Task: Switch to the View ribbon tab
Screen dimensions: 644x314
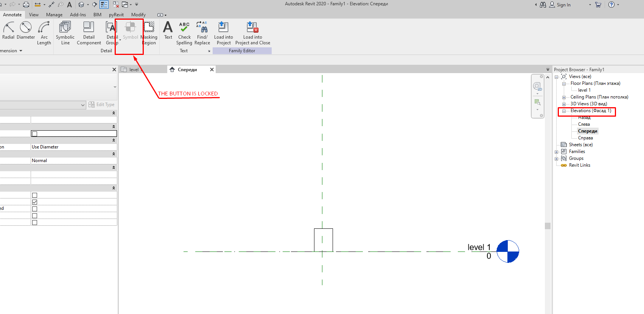Action: click(x=34, y=15)
